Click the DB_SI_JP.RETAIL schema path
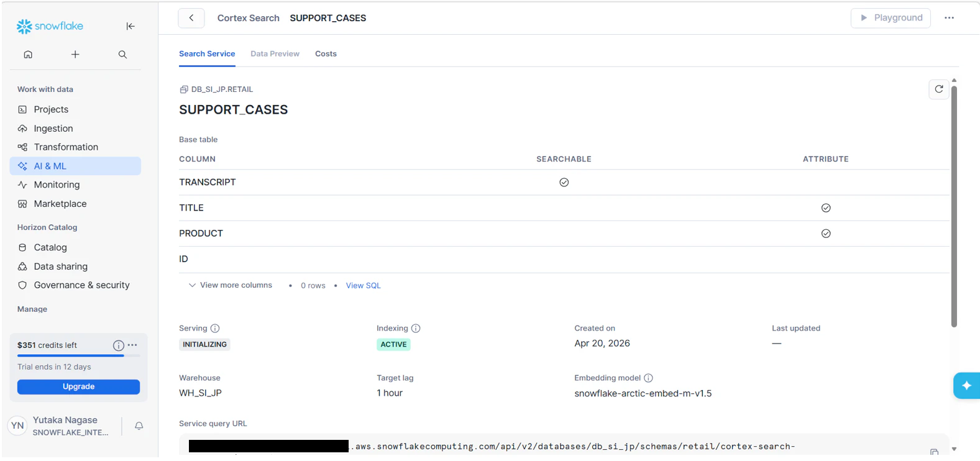980x461 pixels. tap(222, 89)
